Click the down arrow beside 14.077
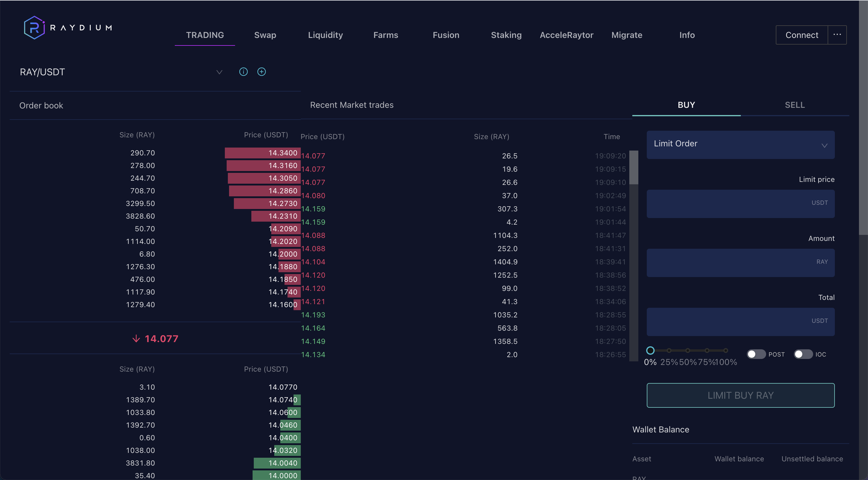This screenshot has height=480, width=868. (x=136, y=339)
